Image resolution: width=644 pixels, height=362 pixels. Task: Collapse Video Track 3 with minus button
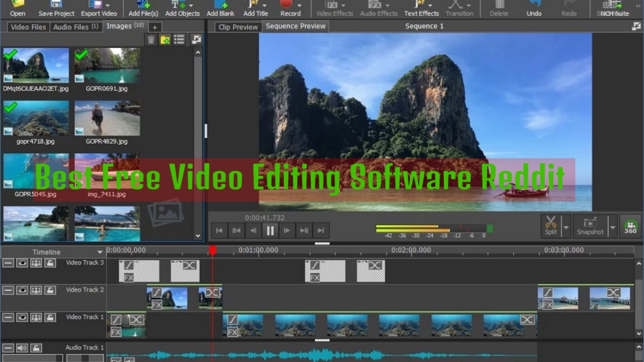pyautogui.click(x=8, y=263)
